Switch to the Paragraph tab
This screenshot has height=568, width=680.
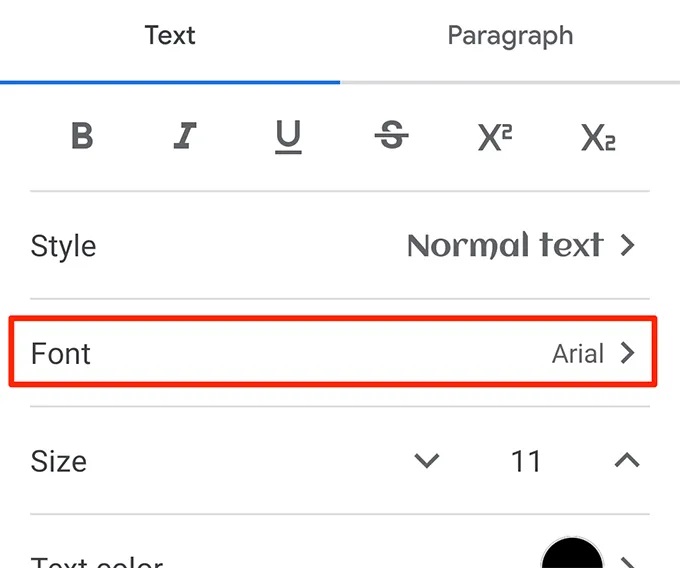[x=510, y=36]
